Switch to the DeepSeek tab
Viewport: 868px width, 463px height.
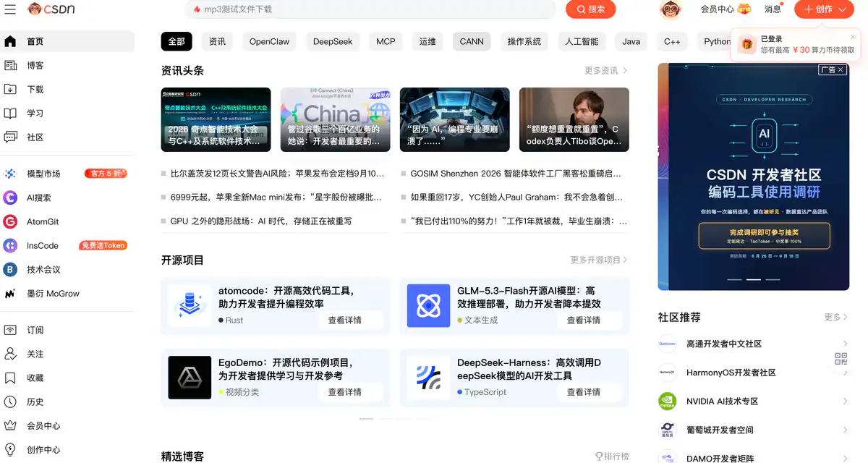pos(333,41)
